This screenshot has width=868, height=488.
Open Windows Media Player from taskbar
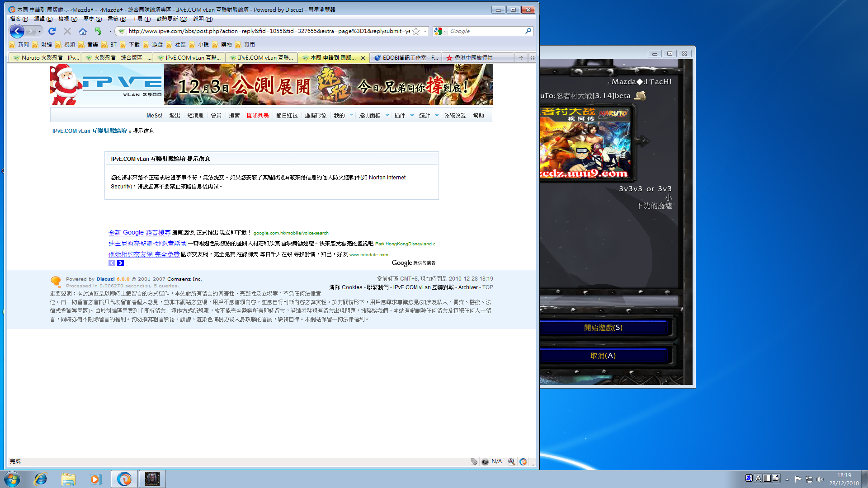95,479
